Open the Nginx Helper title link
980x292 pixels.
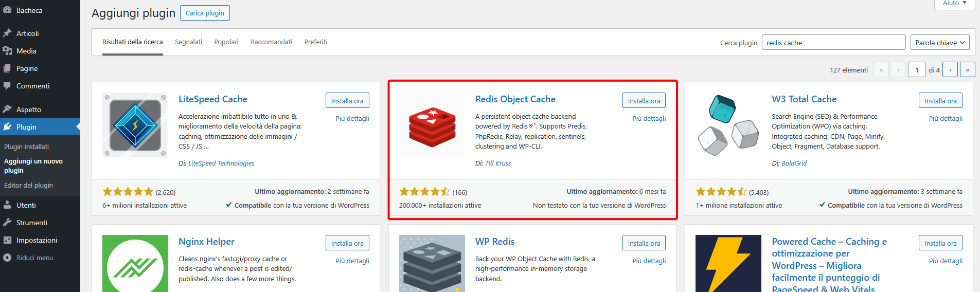coord(206,242)
